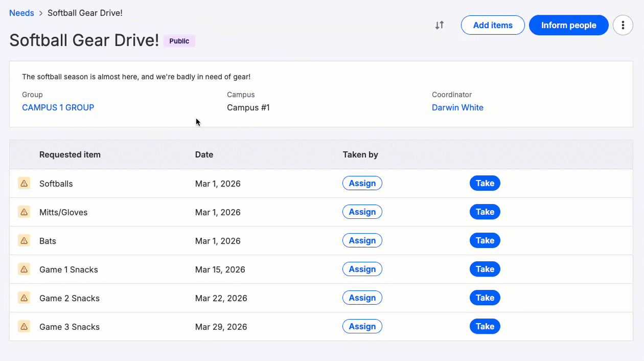Open coordinator Darwin White's profile
This screenshot has width=644, height=361.
[457, 107]
